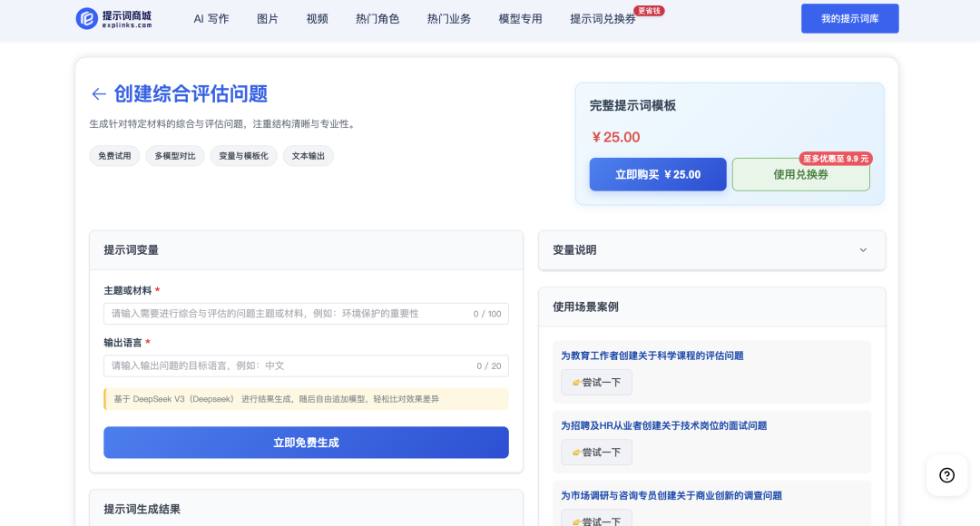Focus the 主题或材料 input field

coord(307,314)
